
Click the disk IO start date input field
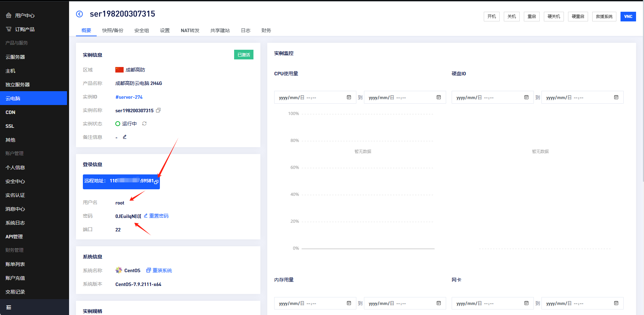pyautogui.click(x=487, y=98)
